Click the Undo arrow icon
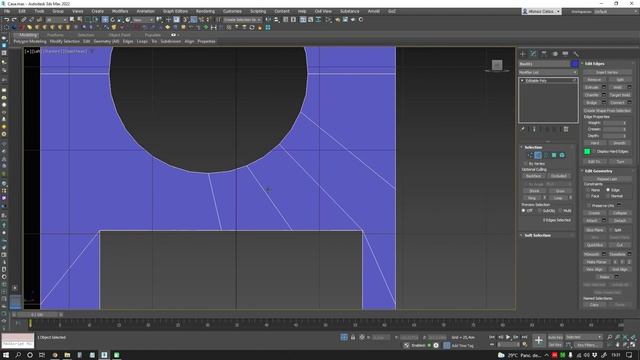Image resolution: width=640 pixels, height=360 pixels. tap(6, 20)
